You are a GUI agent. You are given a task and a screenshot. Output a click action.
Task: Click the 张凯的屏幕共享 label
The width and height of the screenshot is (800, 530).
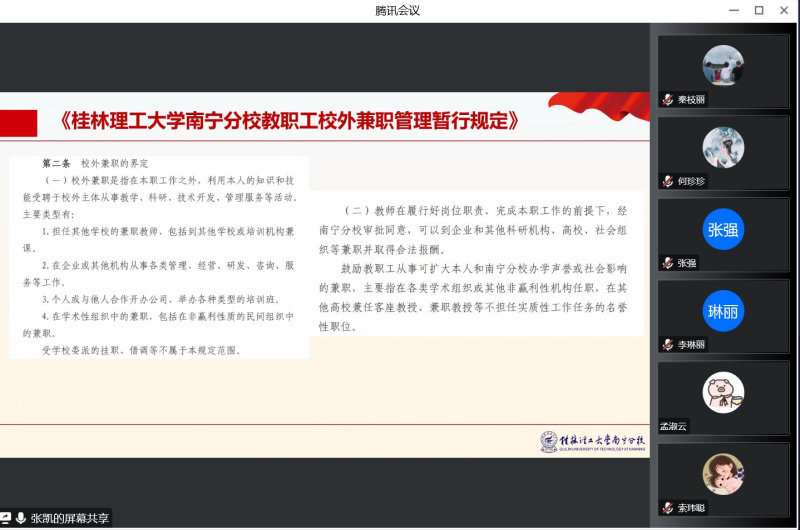click(x=70, y=518)
